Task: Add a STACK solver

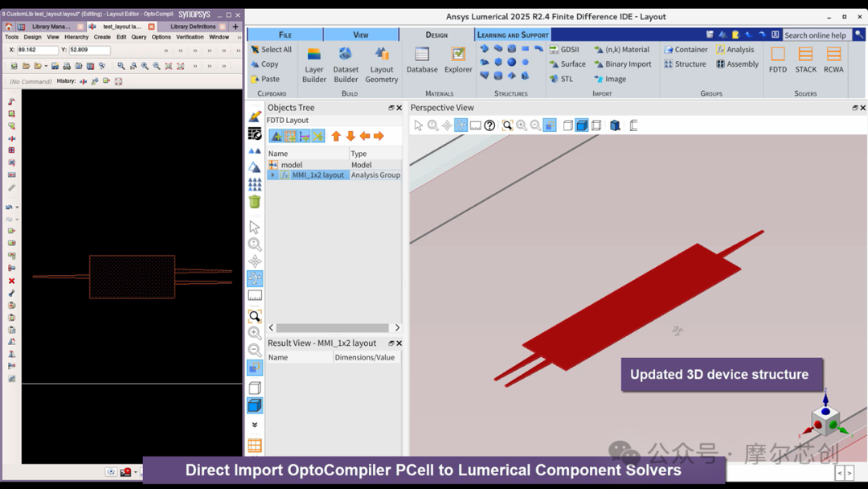Action: click(805, 60)
